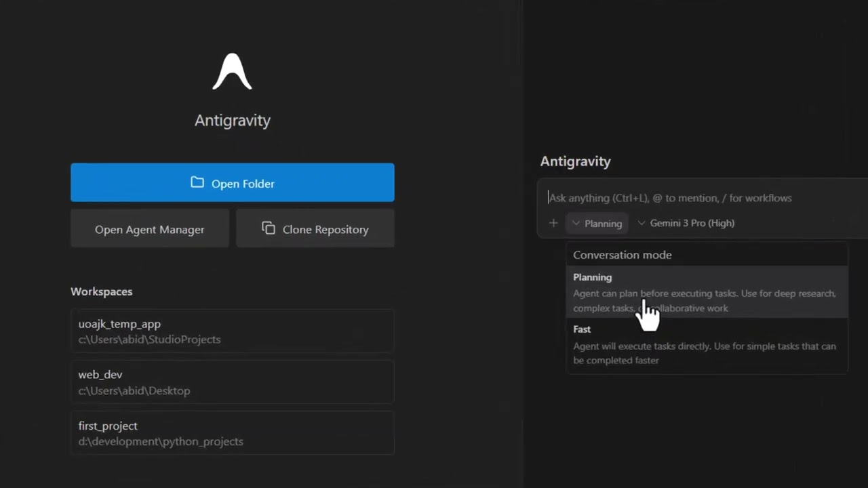Click the Antigravity heading above the chat box
The image size is (868, 488).
click(576, 161)
